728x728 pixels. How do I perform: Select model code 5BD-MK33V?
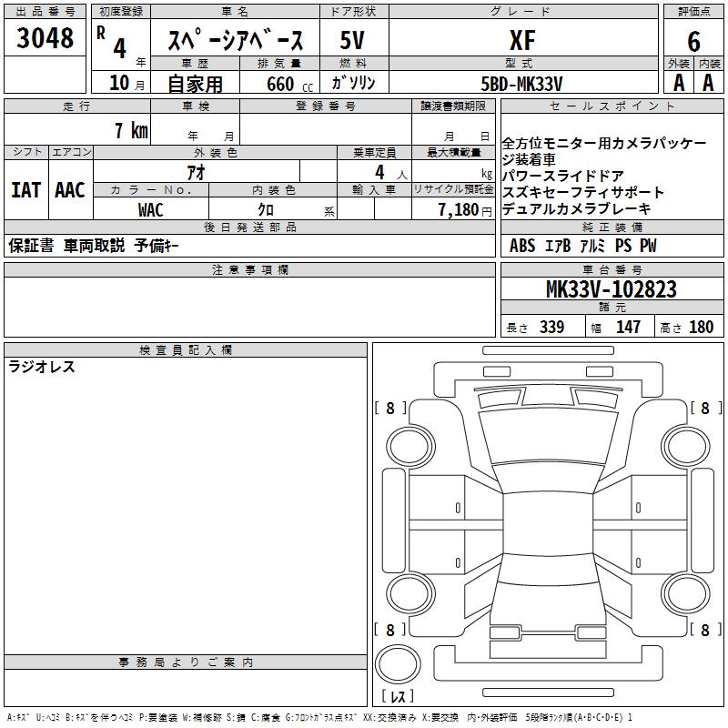pyautogui.click(x=522, y=83)
